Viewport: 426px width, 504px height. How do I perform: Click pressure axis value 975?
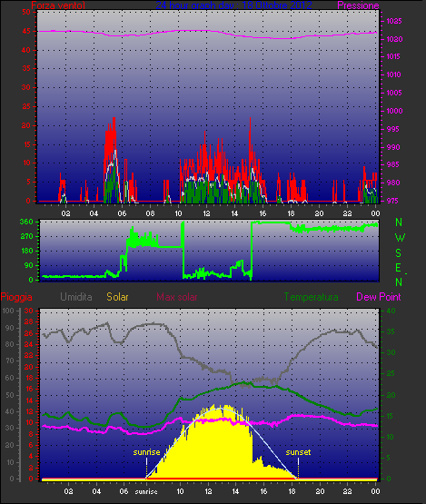click(394, 201)
